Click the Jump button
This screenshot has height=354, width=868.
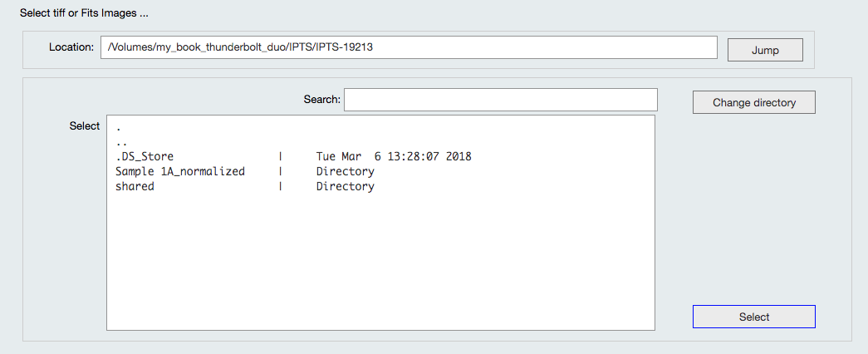(765, 50)
